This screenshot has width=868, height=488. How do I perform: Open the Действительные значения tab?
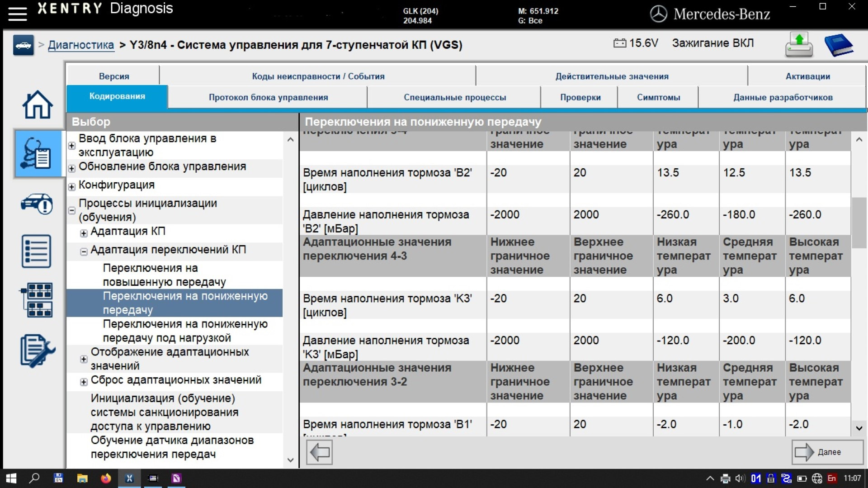tap(612, 76)
